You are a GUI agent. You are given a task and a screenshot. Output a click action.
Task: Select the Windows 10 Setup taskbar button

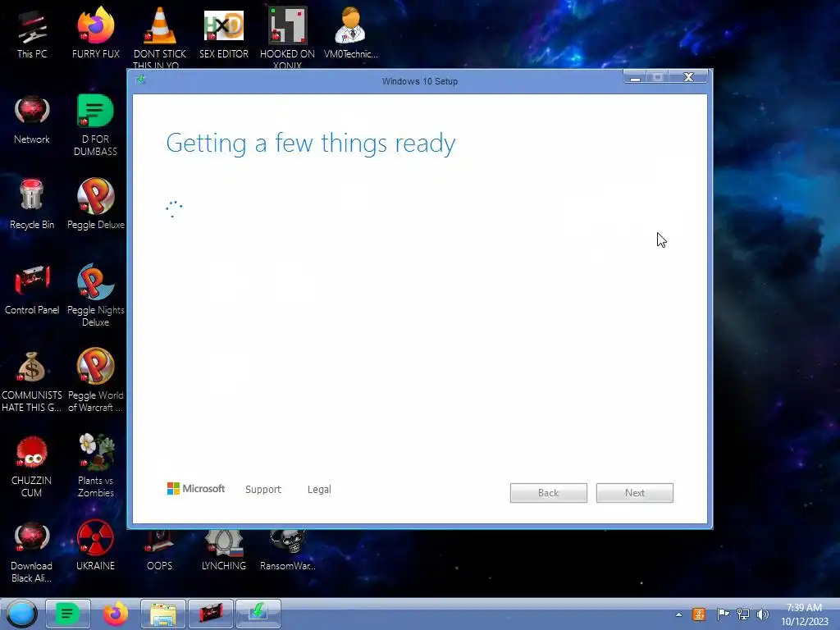[258, 614]
